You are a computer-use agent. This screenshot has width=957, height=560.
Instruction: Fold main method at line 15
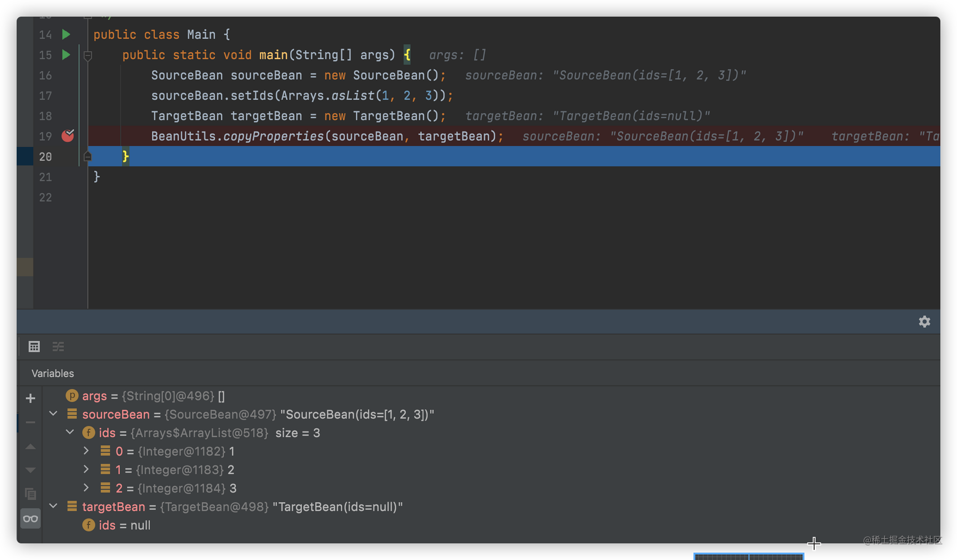click(88, 56)
